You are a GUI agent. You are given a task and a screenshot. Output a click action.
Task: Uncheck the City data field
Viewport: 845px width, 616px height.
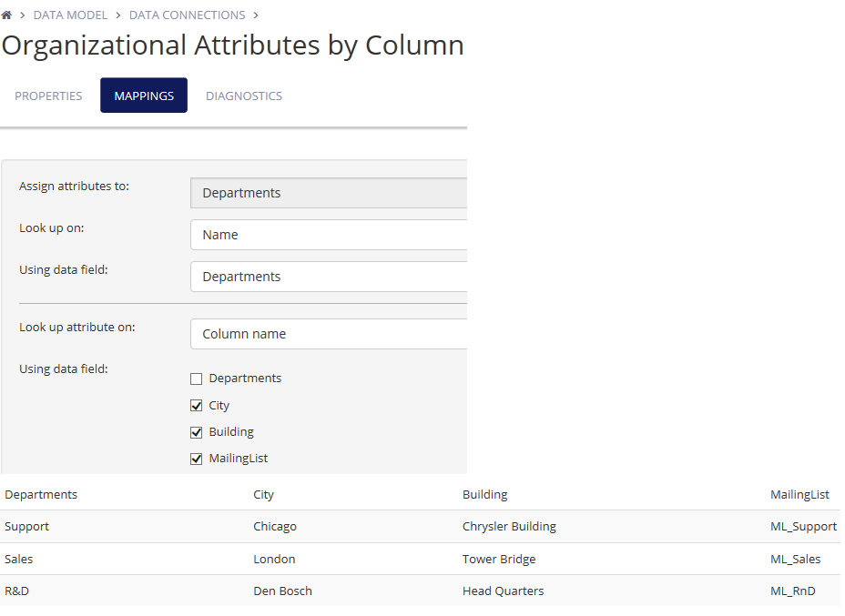[x=196, y=405]
